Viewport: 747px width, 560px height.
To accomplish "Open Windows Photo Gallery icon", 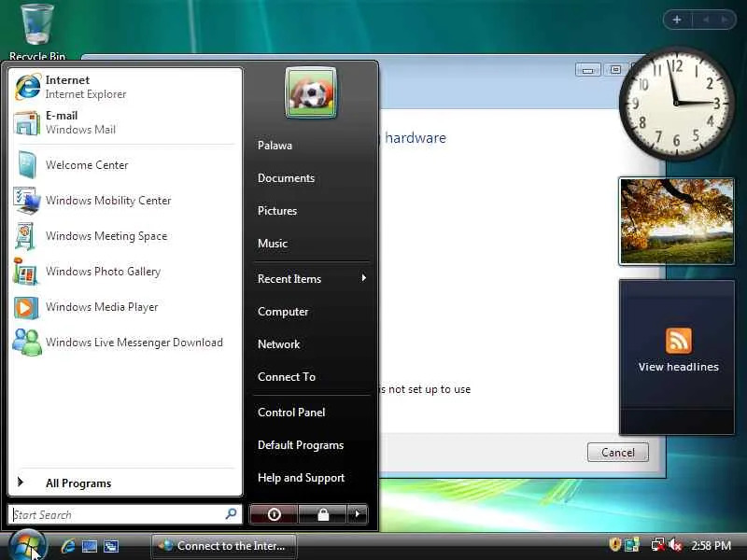I will click(x=26, y=272).
